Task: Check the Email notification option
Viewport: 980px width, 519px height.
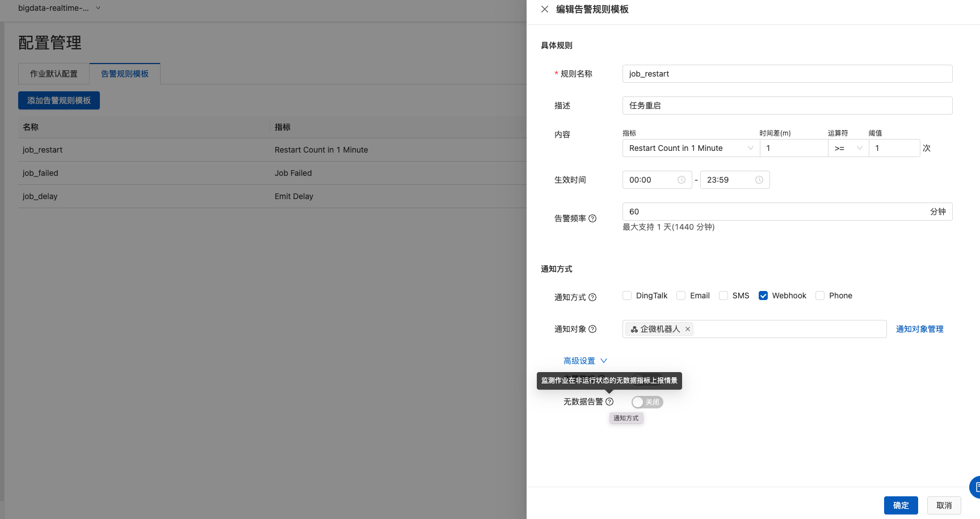Action: coord(681,296)
